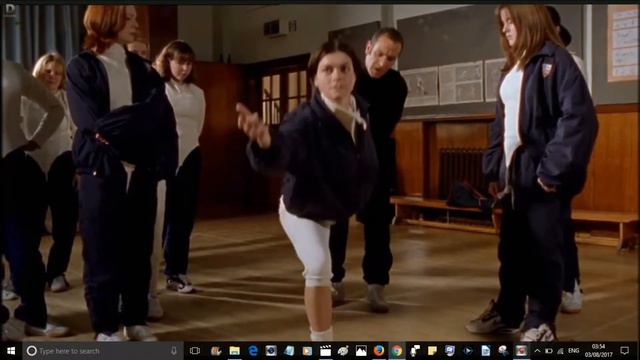Open the yellow Sticky Notes taskbar icon
640x360 pixels.
tap(432, 351)
